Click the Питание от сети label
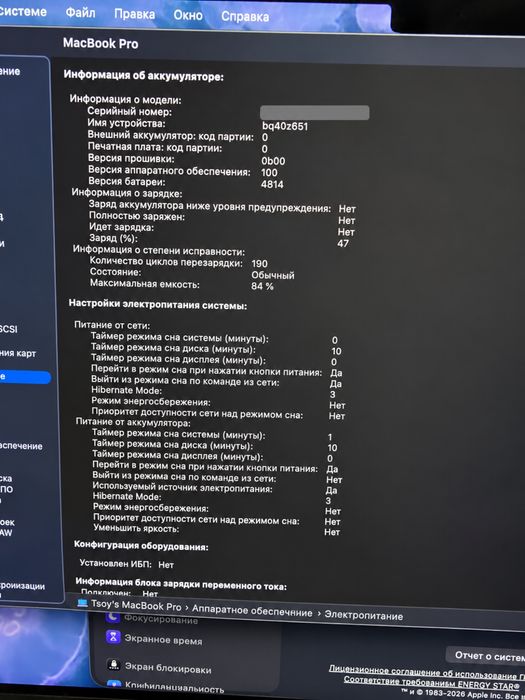 point(112,325)
